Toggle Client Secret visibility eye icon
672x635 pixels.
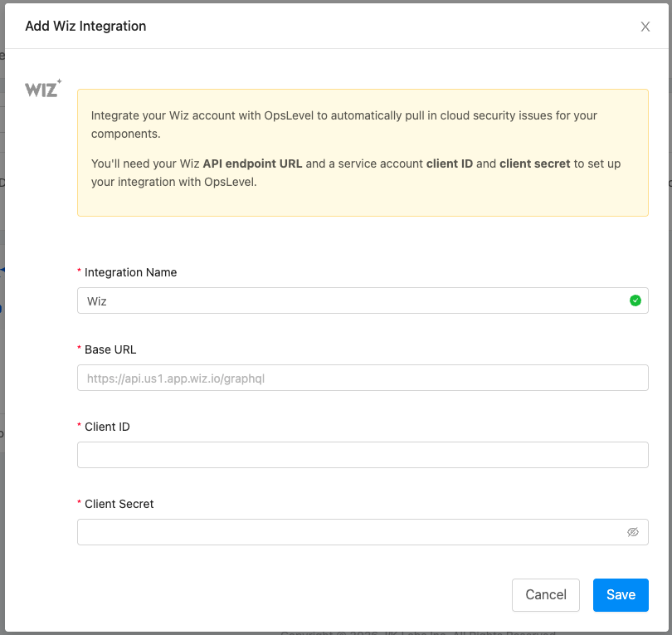pos(632,532)
